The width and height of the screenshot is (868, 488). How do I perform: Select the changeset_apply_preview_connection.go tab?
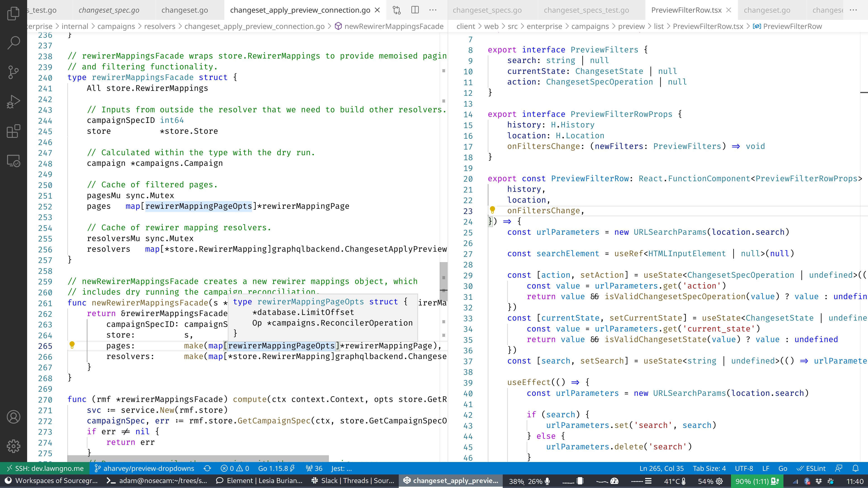coord(300,10)
